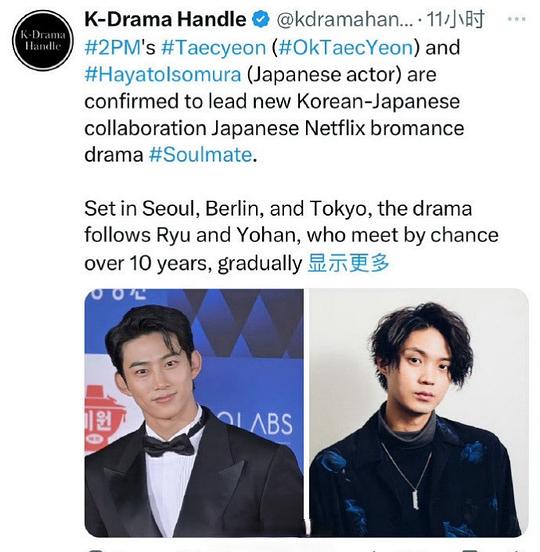Image resolution: width=540 pixels, height=552 pixels.
Task: Open the #2PM hashtag
Action: pos(113,47)
